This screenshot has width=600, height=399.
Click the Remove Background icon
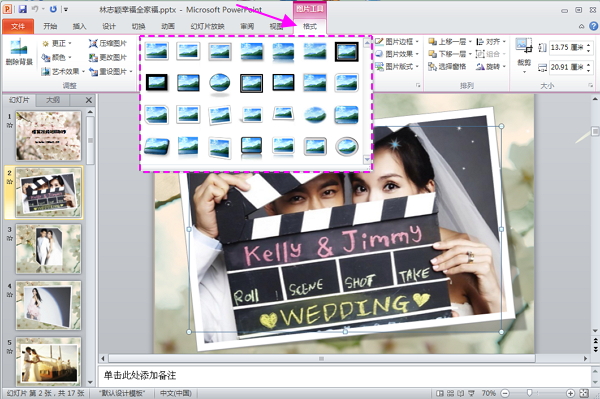pyautogui.click(x=19, y=52)
